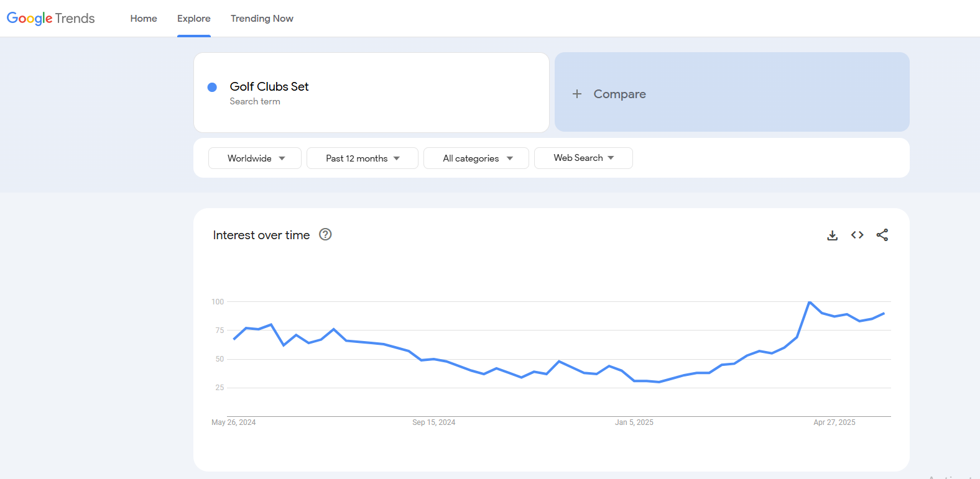The height and width of the screenshot is (479, 980).
Task: Click the 100 y-axis value label
Action: click(x=218, y=302)
